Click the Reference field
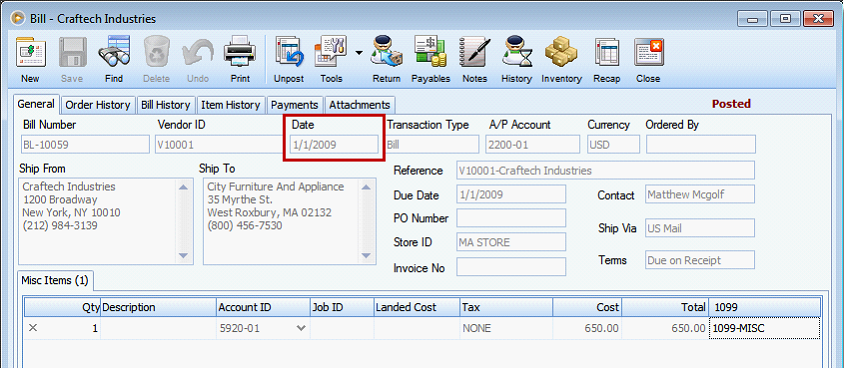 pyautogui.click(x=605, y=171)
